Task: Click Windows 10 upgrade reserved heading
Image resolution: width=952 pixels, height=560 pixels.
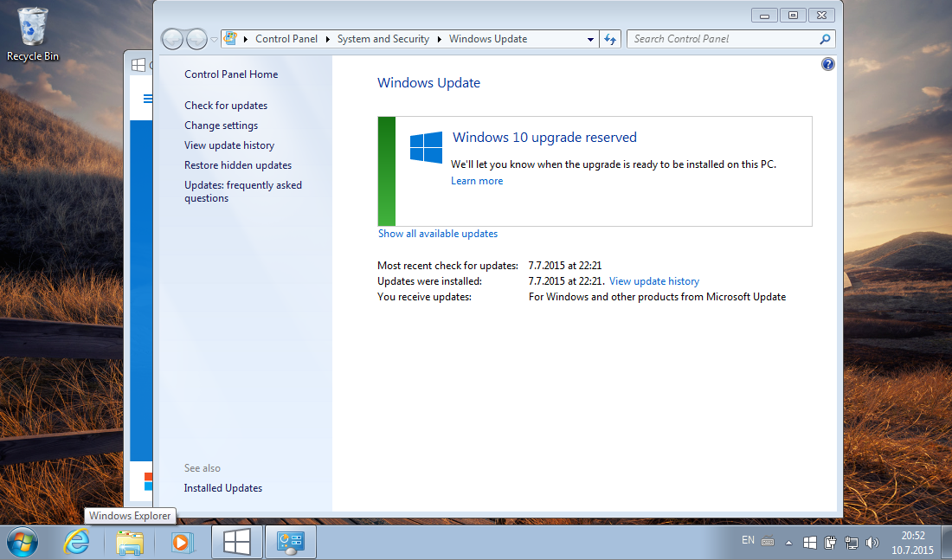Action: tap(544, 138)
